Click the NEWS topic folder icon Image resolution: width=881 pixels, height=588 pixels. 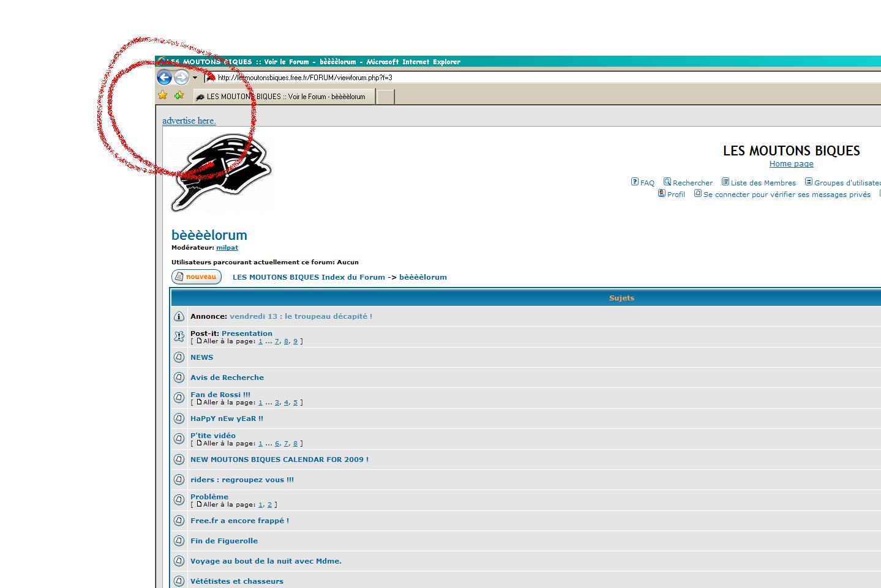coord(179,357)
